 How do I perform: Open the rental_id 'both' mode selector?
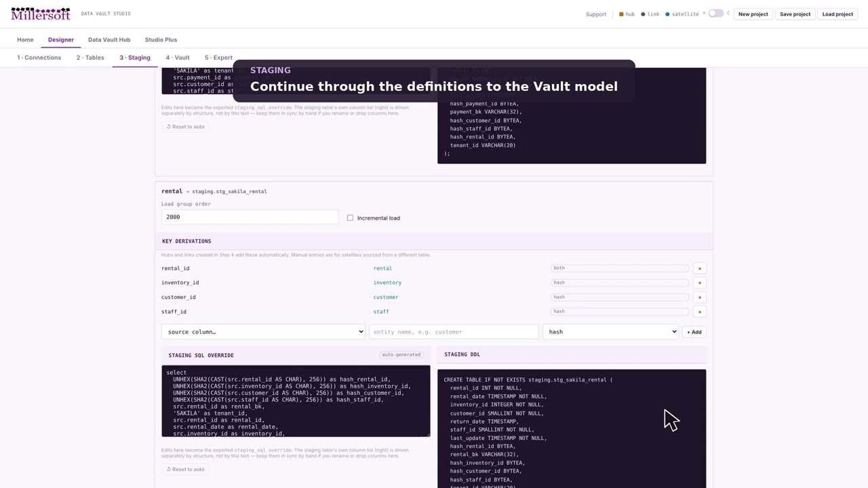point(620,268)
